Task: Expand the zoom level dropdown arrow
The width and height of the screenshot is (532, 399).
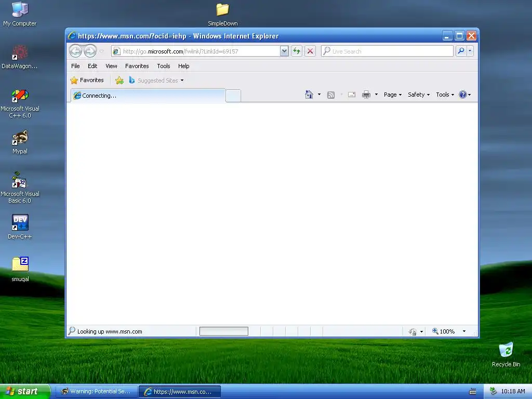Action: 464,331
